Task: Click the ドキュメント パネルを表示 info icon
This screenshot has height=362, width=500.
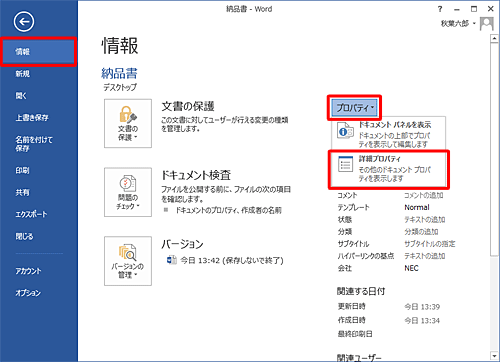Action: click(345, 131)
